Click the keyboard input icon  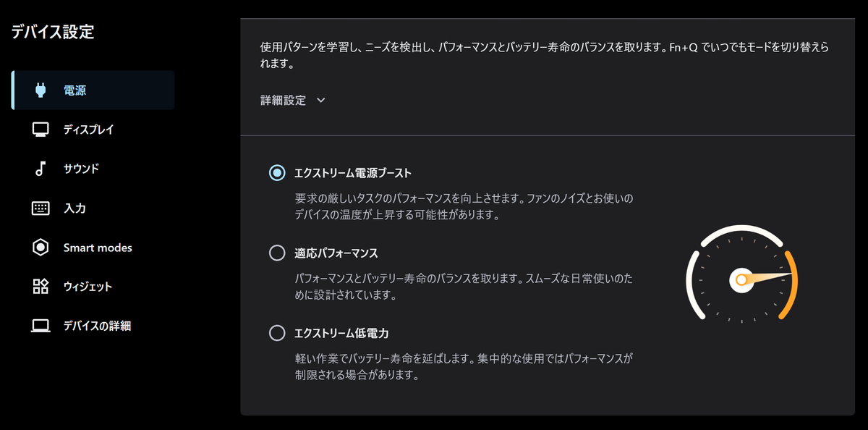coord(41,208)
